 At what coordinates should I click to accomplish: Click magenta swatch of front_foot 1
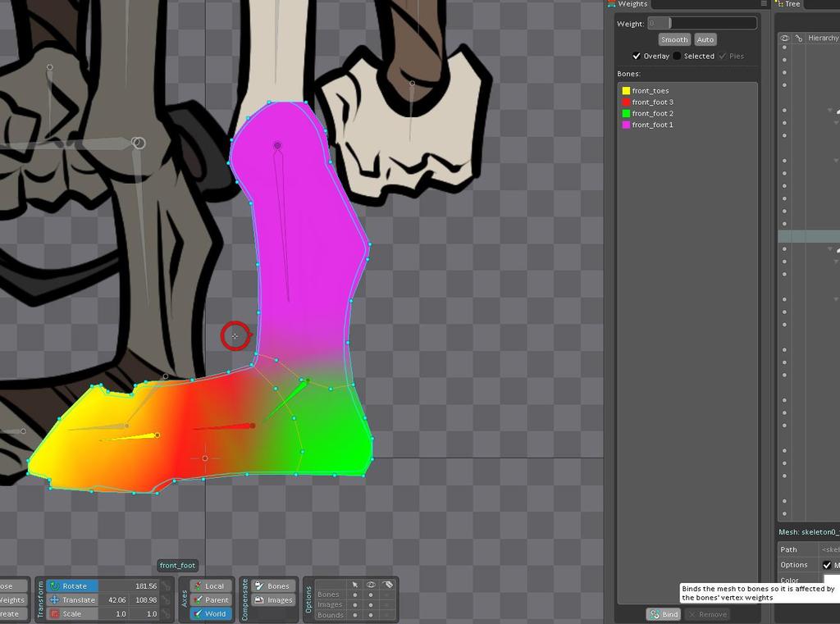[626, 125]
